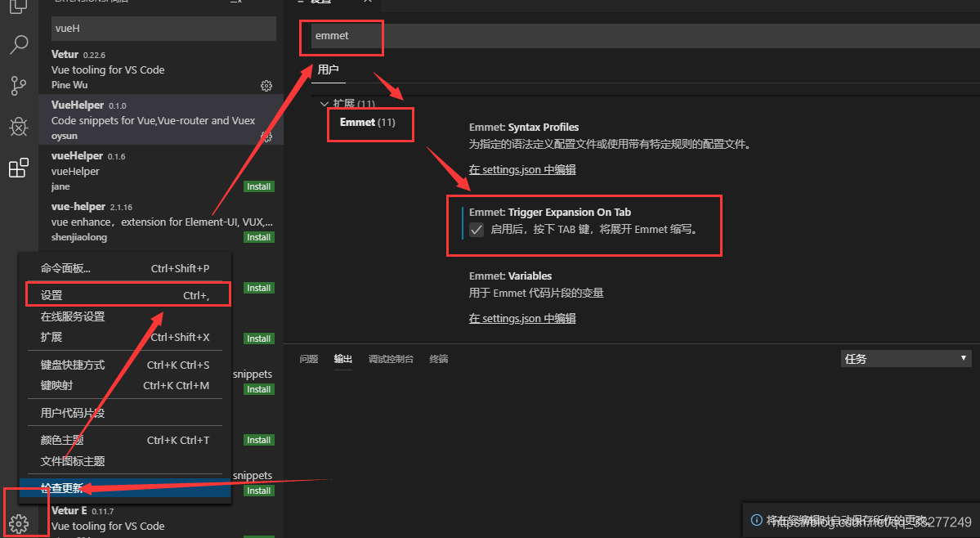
Task: Open the Search view in activity bar
Action: tap(19, 45)
